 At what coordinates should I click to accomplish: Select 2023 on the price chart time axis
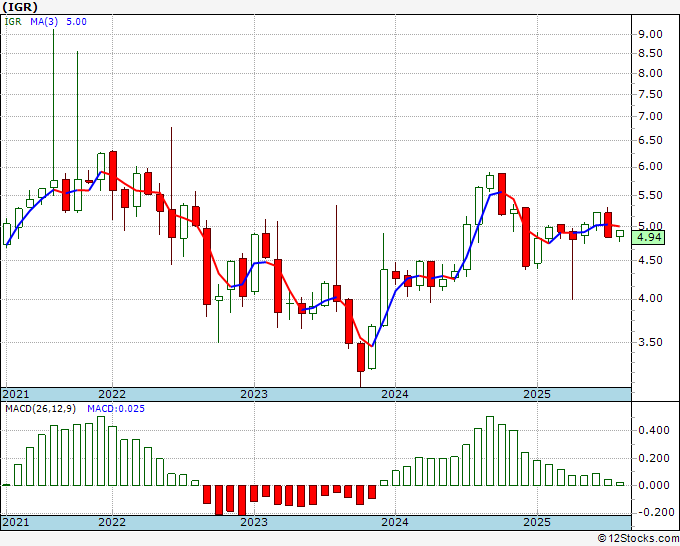254,394
